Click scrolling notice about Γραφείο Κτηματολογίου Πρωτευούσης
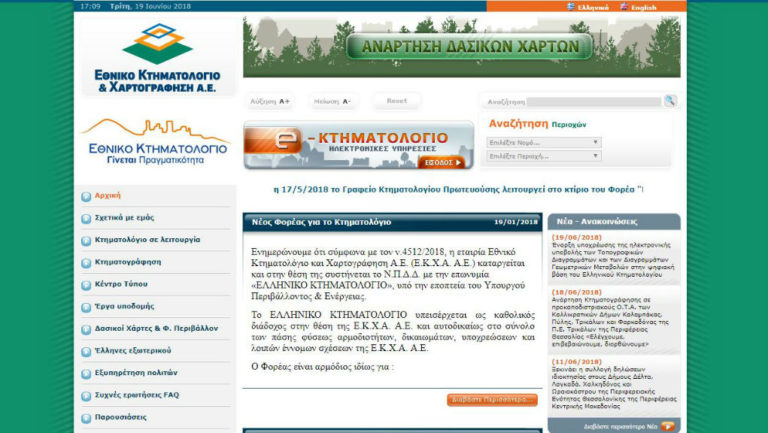Screen dimensions: 768x433 click(x=458, y=190)
